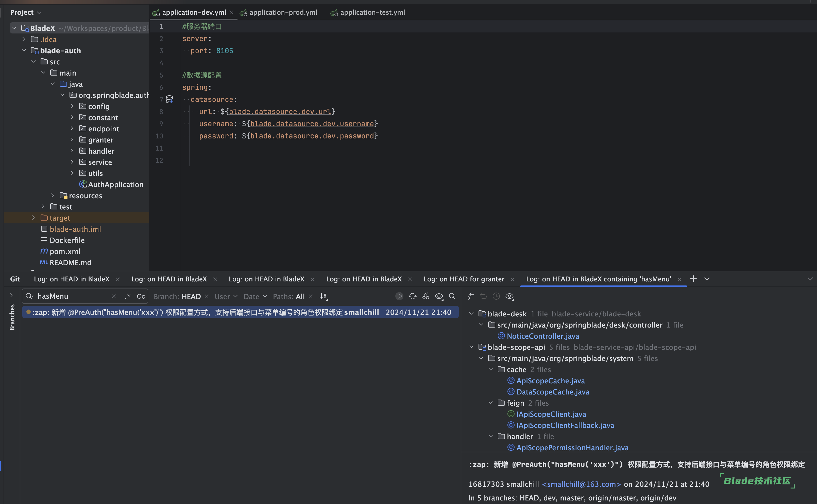Click the search history magnifier icon
The width and height of the screenshot is (817, 504).
tap(30, 296)
